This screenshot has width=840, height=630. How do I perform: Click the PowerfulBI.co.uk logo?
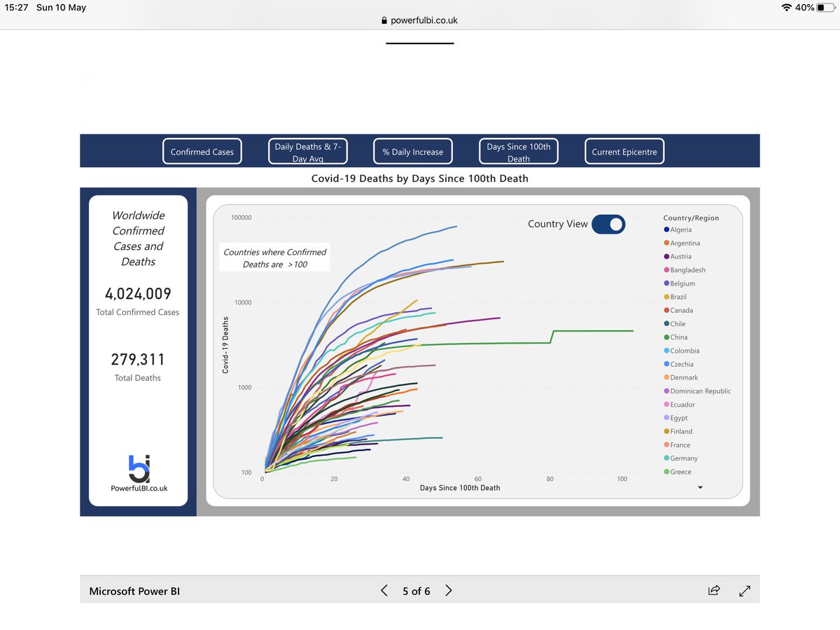139,473
